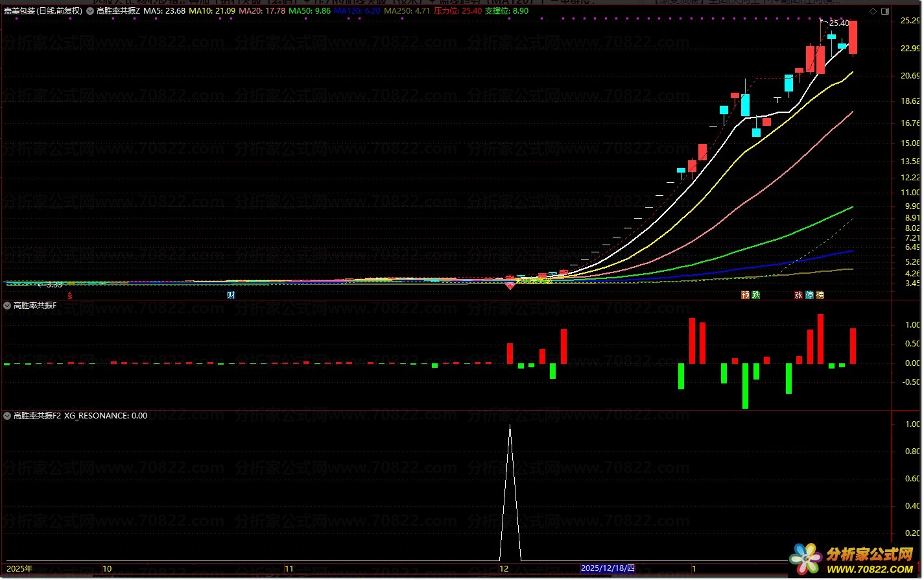Expand the 高胜率共振F2 indicator dropdown arrow

coord(7,416)
